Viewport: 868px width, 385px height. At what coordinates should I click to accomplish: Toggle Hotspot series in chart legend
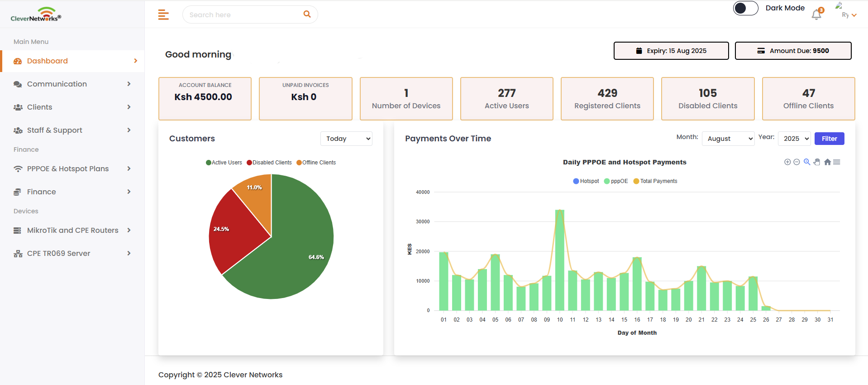click(x=586, y=181)
